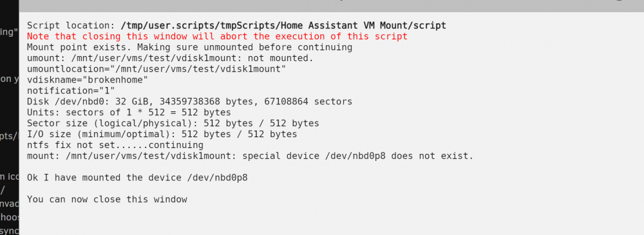Screen dimensions: 644x235
Task: Click the 'Disk /dev/nbd0: 32 GiB' line
Action: (190, 101)
